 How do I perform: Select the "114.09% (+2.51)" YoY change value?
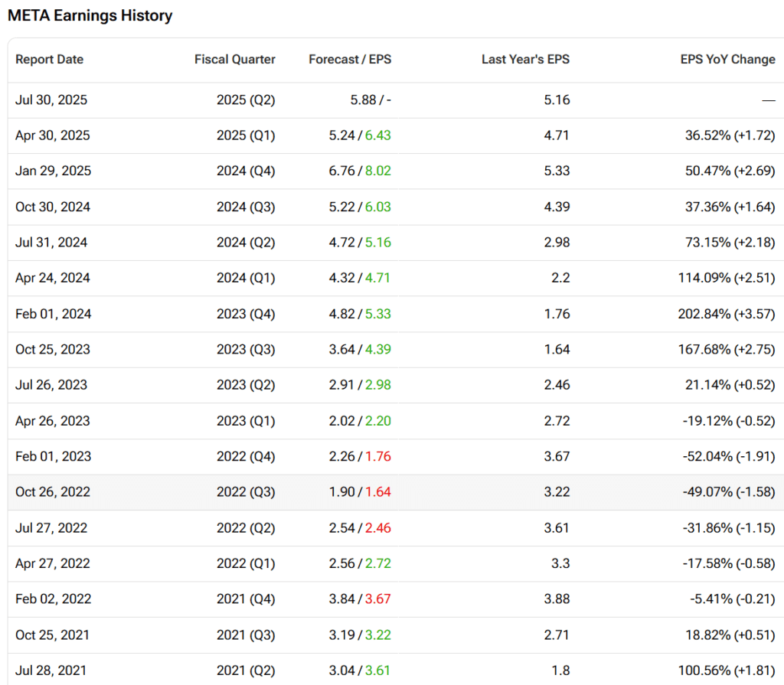[727, 278]
